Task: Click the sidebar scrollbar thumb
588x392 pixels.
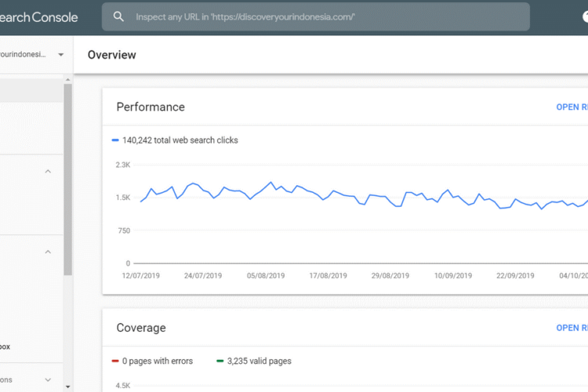Action: (68, 180)
